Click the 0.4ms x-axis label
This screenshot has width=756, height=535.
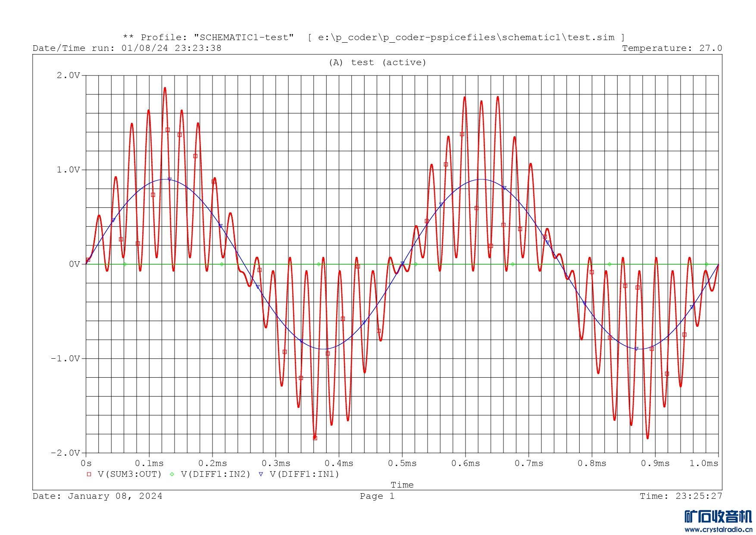tap(339, 463)
